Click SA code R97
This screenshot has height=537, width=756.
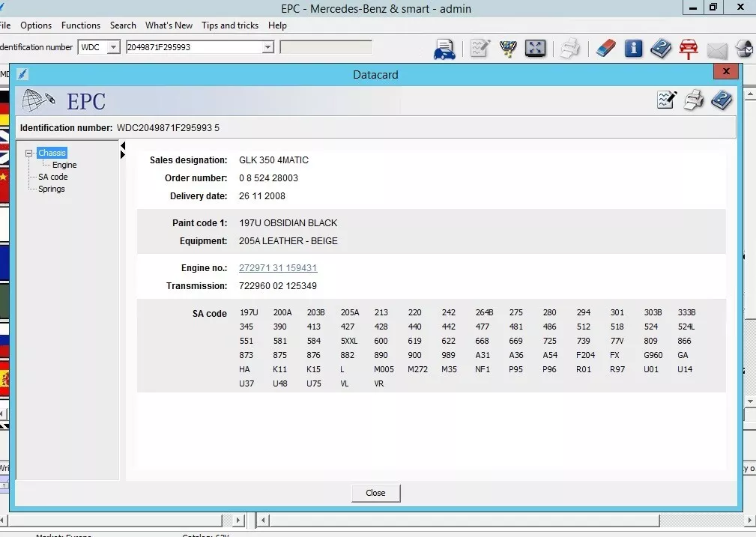coord(617,369)
